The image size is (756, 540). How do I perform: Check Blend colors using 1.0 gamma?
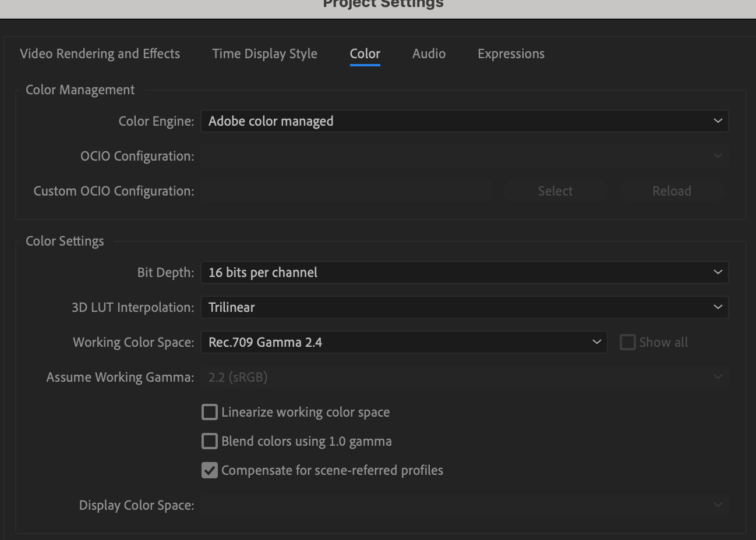coord(209,440)
